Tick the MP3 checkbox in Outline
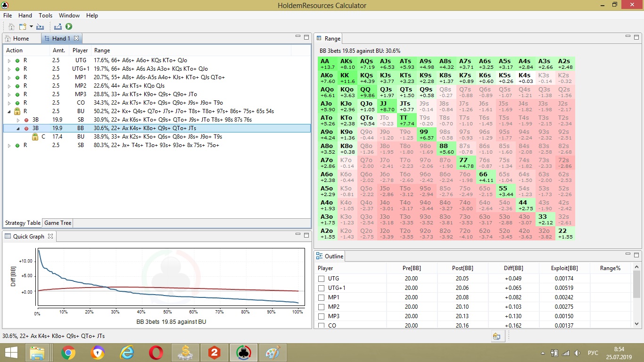 point(322,316)
